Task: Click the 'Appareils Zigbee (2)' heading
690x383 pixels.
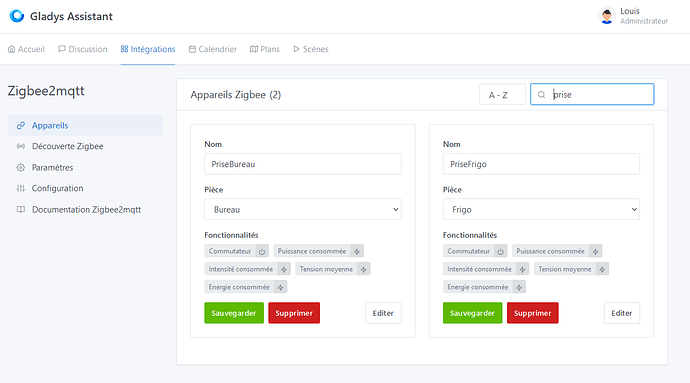Action: [x=235, y=95]
